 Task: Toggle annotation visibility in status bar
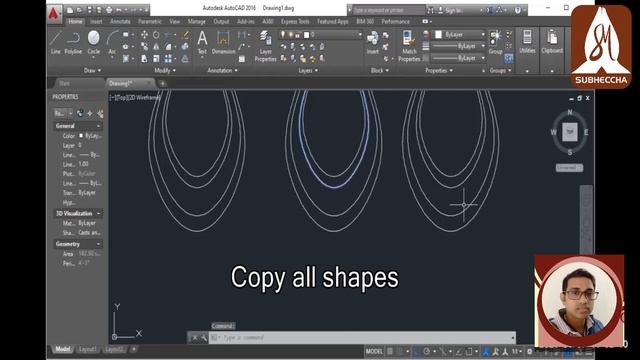[486, 351]
